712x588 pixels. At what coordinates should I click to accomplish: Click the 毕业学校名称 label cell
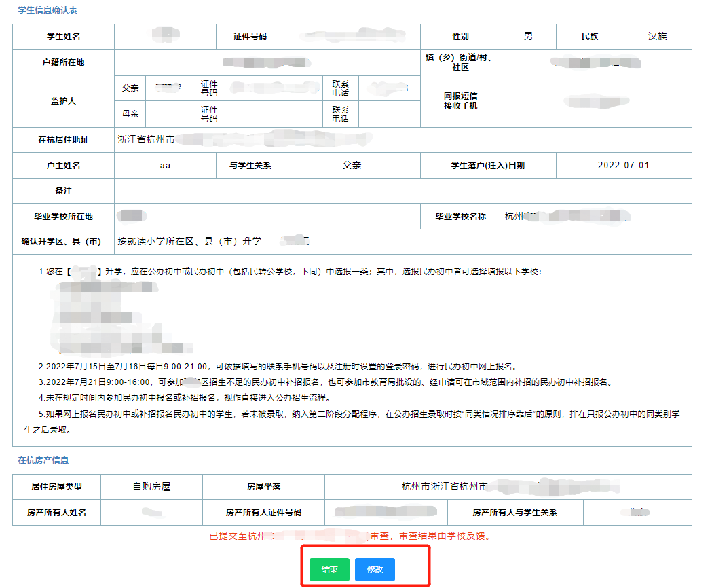pos(460,217)
